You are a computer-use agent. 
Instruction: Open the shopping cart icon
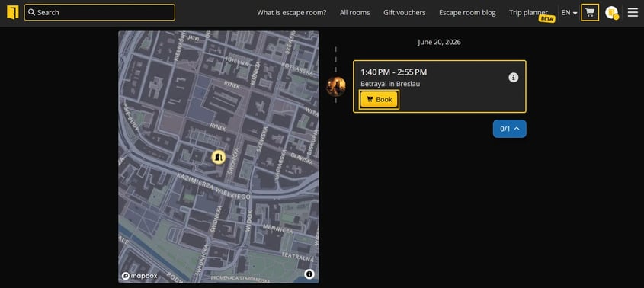pos(590,12)
